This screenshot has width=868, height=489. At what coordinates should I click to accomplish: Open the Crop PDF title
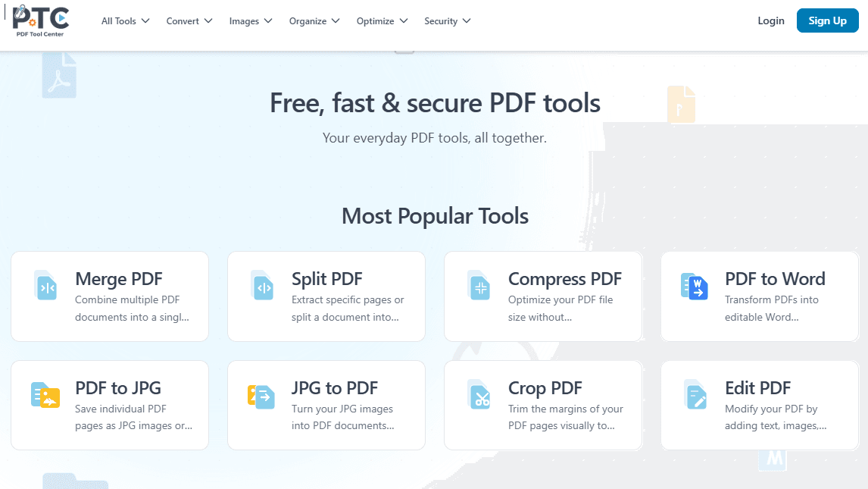pyautogui.click(x=545, y=388)
